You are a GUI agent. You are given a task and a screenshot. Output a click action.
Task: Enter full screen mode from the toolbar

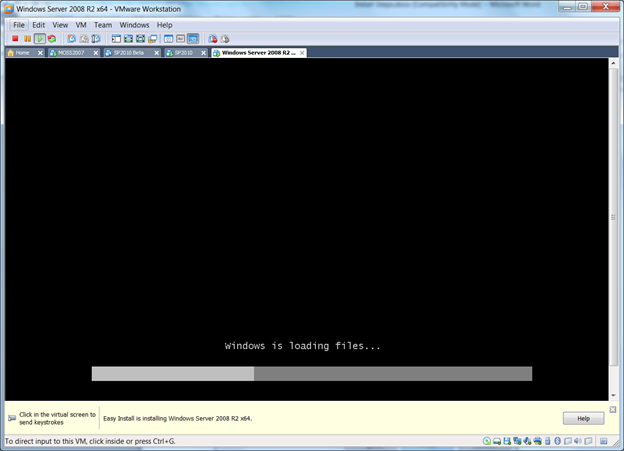pyautogui.click(x=128, y=39)
